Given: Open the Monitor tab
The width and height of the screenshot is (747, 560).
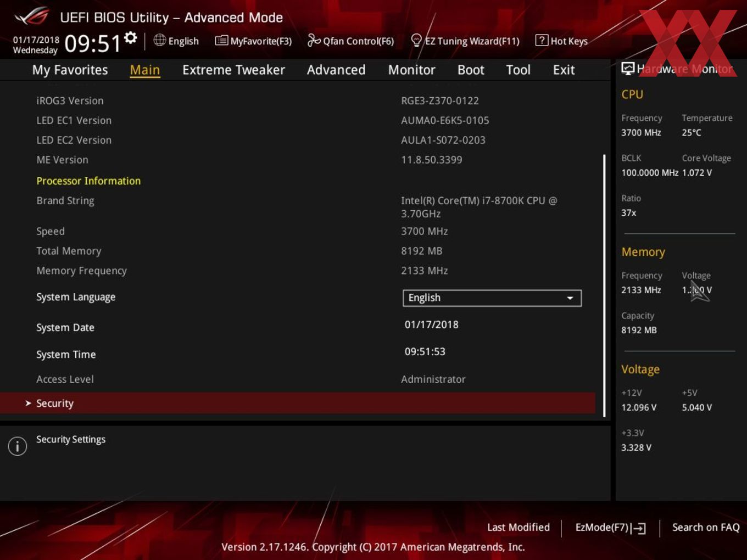Looking at the screenshot, I should click(411, 70).
